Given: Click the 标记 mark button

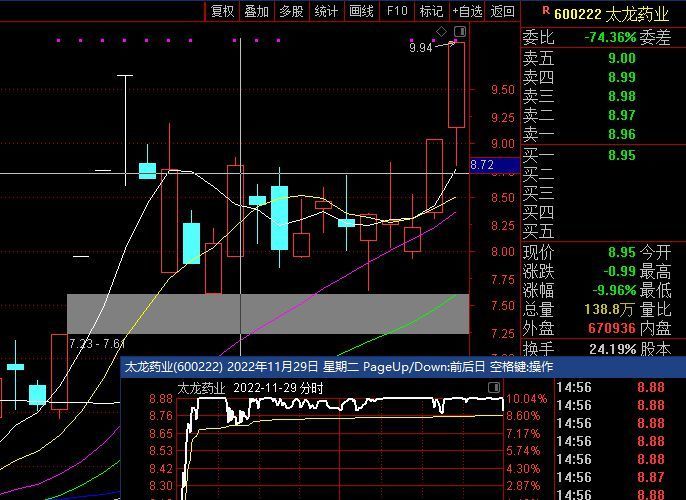Looking at the screenshot, I should (x=431, y=11).
